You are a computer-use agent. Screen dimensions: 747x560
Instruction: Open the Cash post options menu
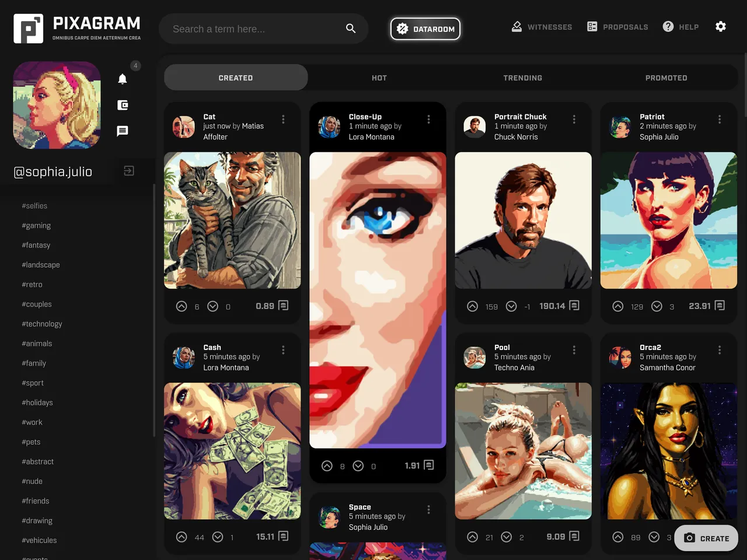(283, 350)
